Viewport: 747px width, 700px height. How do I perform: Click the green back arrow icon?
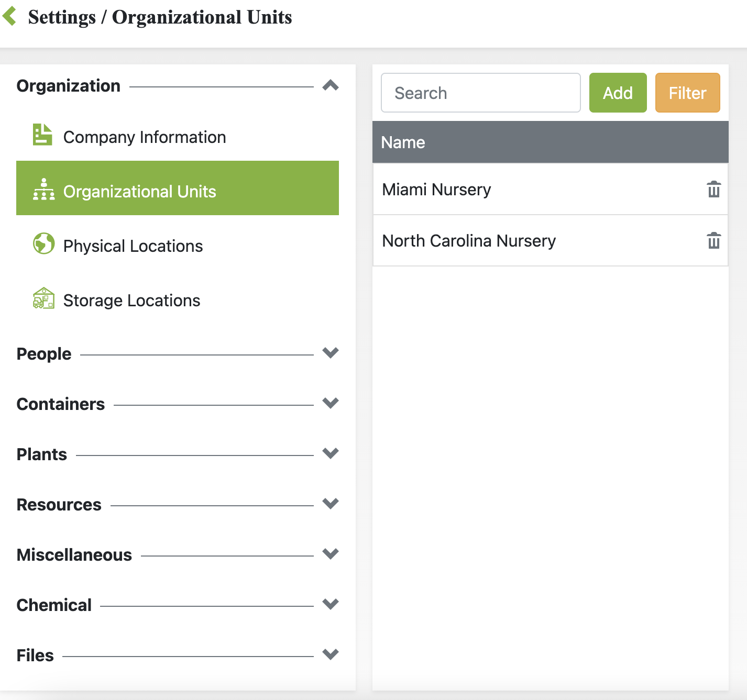coord(9,16)
